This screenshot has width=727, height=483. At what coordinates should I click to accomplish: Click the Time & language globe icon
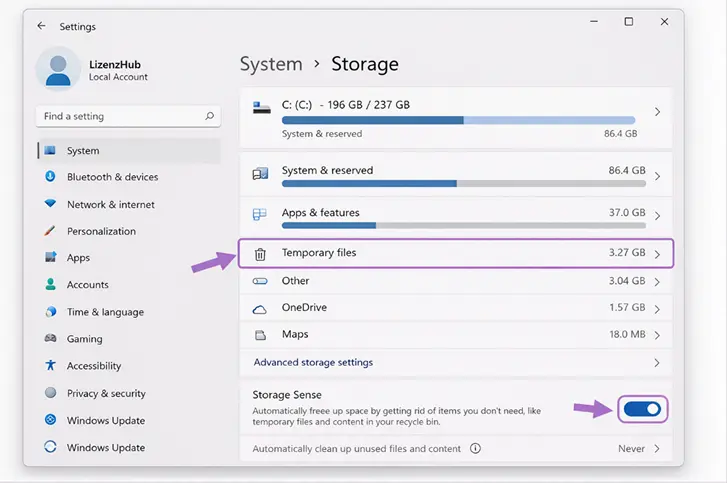tap(51, 311)
